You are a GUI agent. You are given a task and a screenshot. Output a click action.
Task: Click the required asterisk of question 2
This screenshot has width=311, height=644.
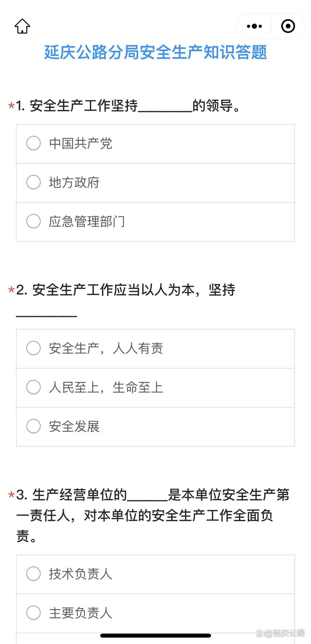point(11,290)
